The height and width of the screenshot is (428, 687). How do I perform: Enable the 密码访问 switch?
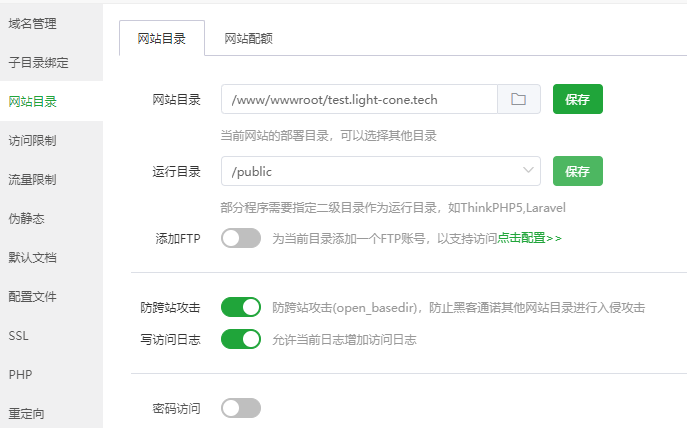[241, 408]
